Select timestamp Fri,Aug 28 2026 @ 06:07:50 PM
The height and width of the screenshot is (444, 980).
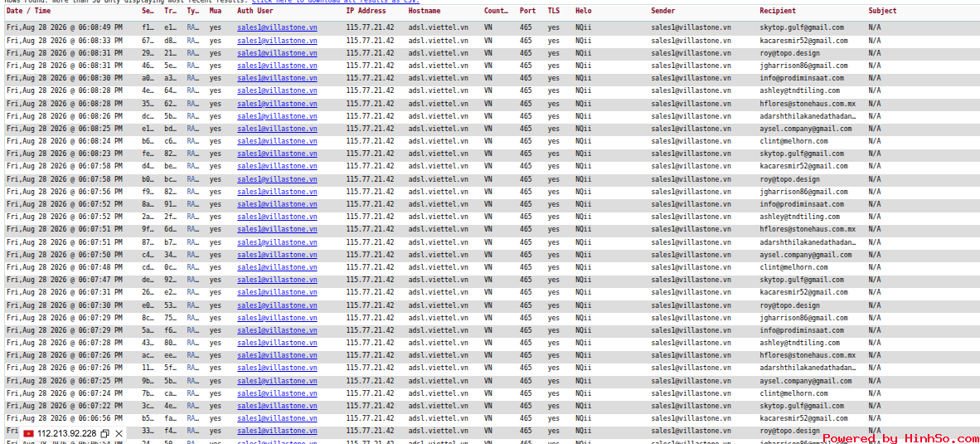[x=65, y=255]
